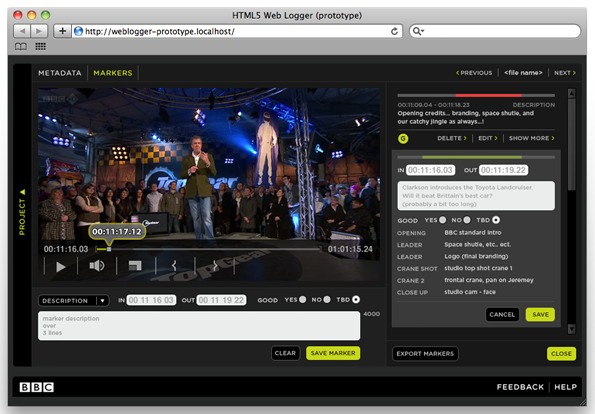Screen dimensions: 595x414
Task: Click the OUT field in marker editor
Action: [x=503, y=170]
